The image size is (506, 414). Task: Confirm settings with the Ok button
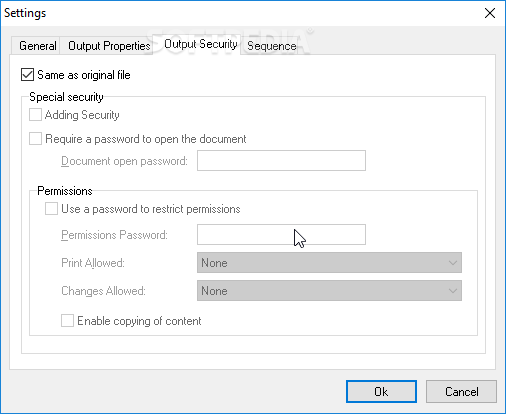click(x=381, y=392)
